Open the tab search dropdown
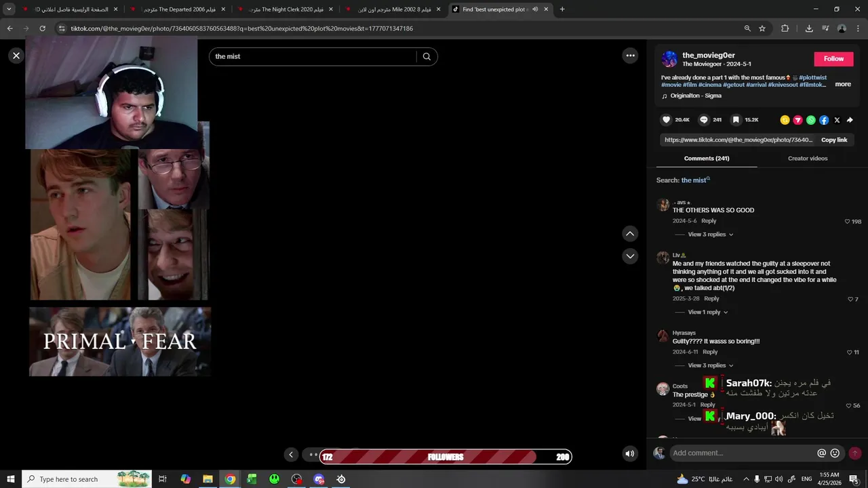 9,9
